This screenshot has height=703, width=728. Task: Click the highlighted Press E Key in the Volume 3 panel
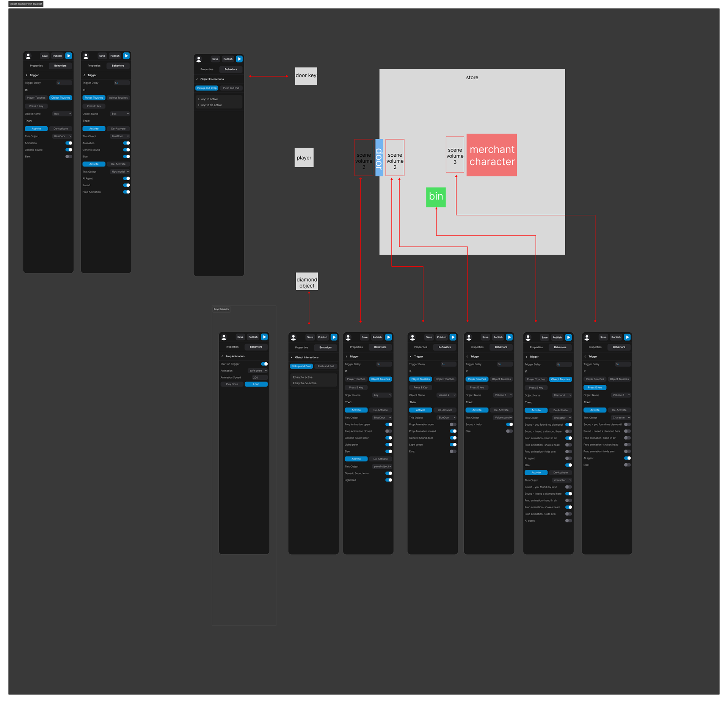tap(595, 388)
